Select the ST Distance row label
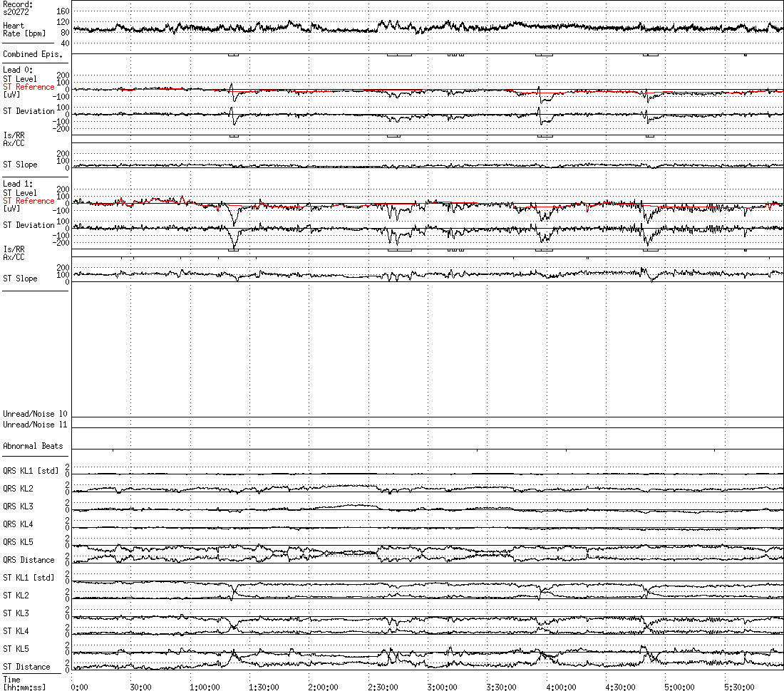Screen dimensions: 784x691 pyautogui.click(x=26, y=667)
